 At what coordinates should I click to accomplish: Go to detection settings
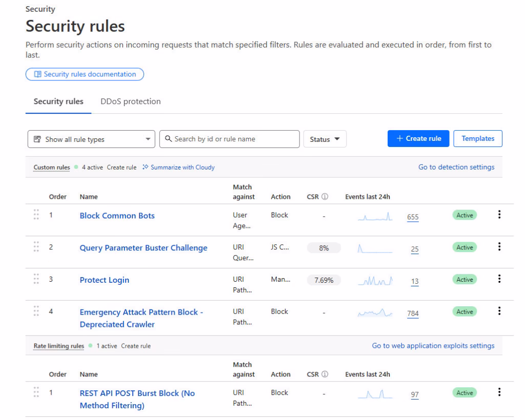click(x=456, y=167)
